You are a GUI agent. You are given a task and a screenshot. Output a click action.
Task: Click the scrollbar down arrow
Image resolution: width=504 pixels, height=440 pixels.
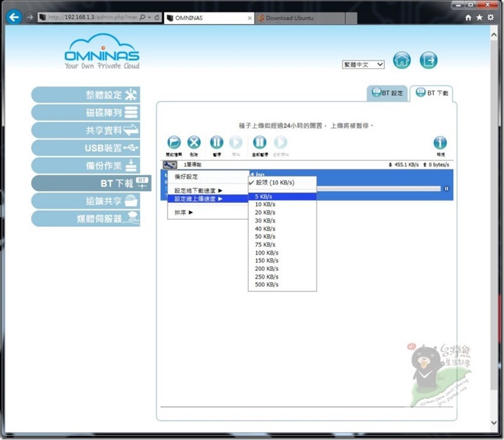[494, 422]
